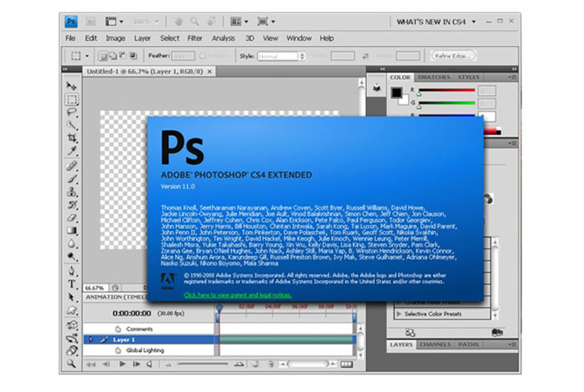Select the 3D Rotate tool
This screenshot has height=392, width=584.
pos(72,324)
